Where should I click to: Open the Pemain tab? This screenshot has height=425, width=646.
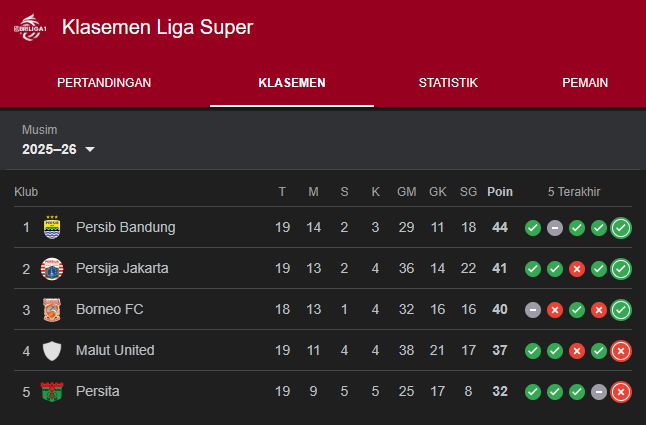click(585, 83)
